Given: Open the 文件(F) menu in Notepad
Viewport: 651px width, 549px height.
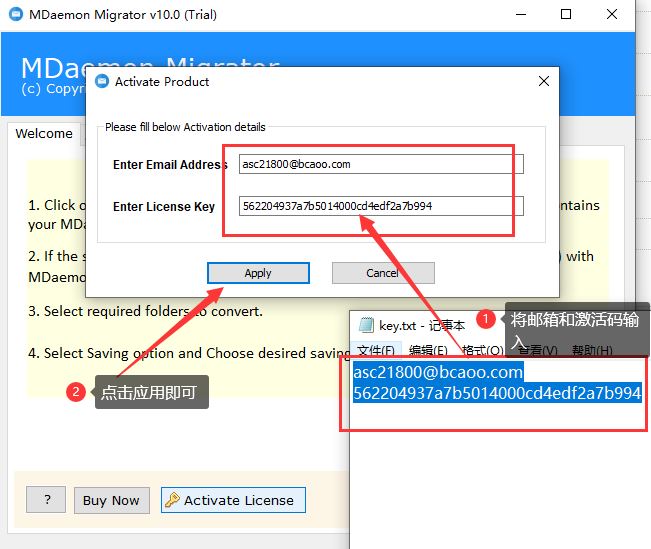Looking at the screenshot, I should tap(376, 351).
